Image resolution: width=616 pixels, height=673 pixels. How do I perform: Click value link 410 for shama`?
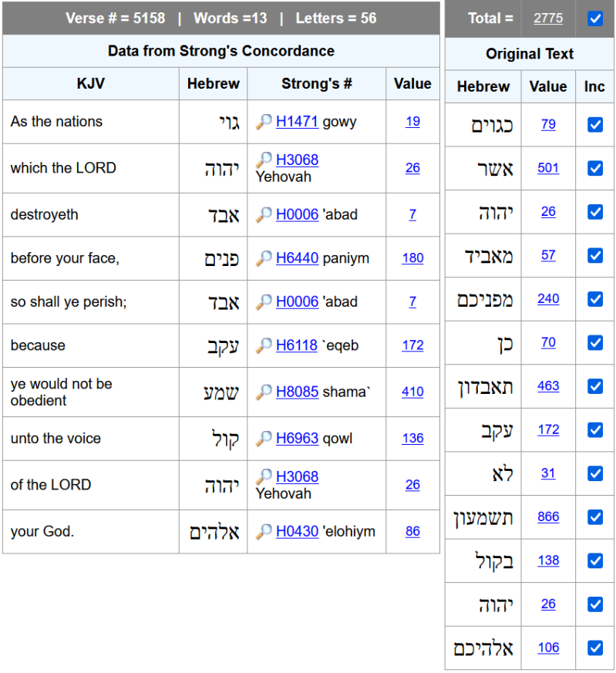(412, 392)
